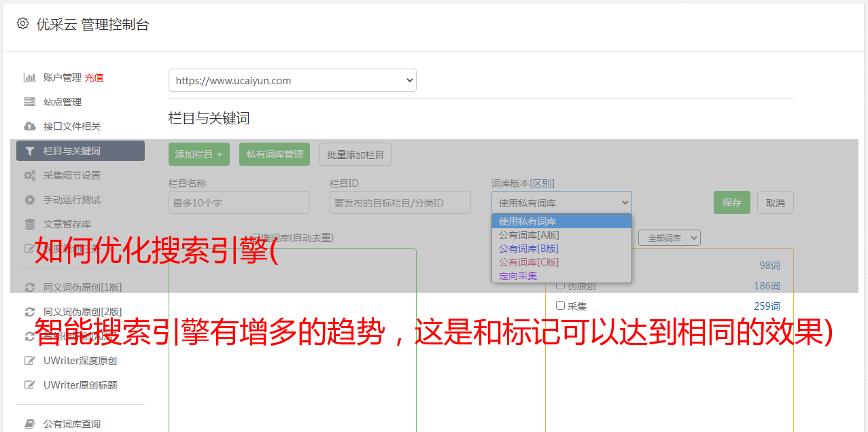This screenshot has width=868, height=432.
Task: Click the red 充值 link
Action: [94, 77]
